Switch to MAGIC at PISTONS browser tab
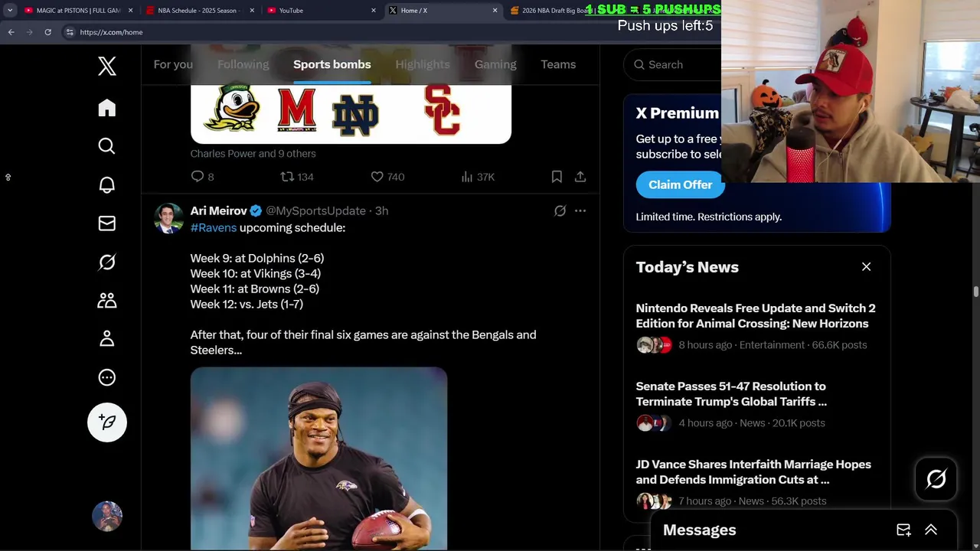The image size is (980, 551). coord(77,11)
